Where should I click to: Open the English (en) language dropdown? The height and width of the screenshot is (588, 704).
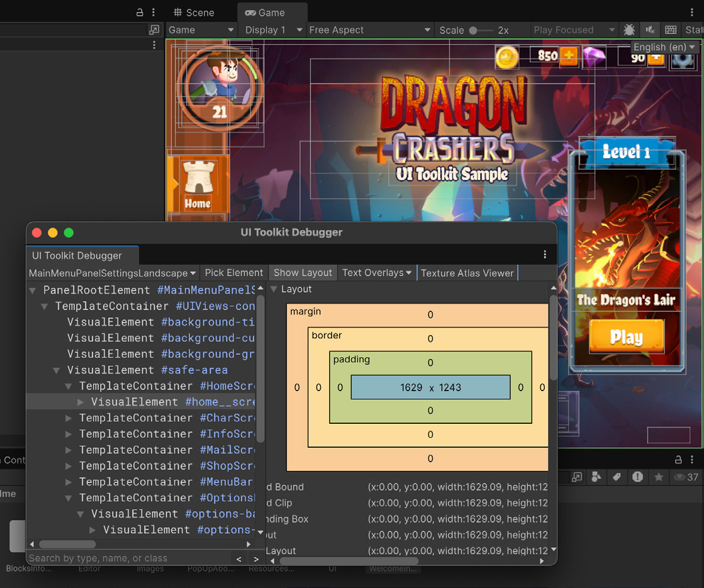[664, 47]
